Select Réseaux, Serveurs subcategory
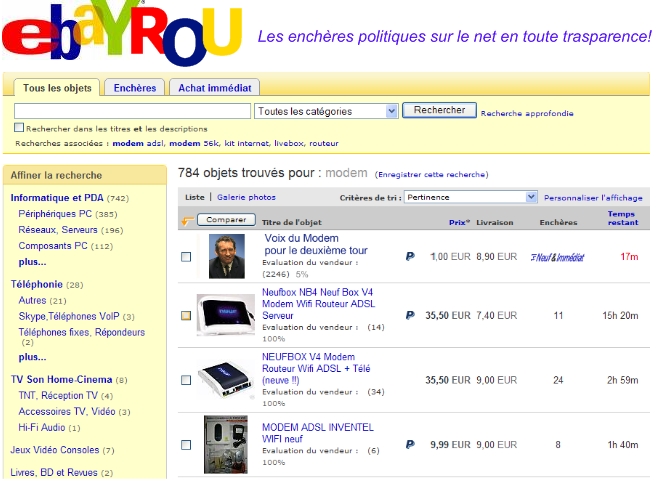The image size is (662, 496). (58, 230)
